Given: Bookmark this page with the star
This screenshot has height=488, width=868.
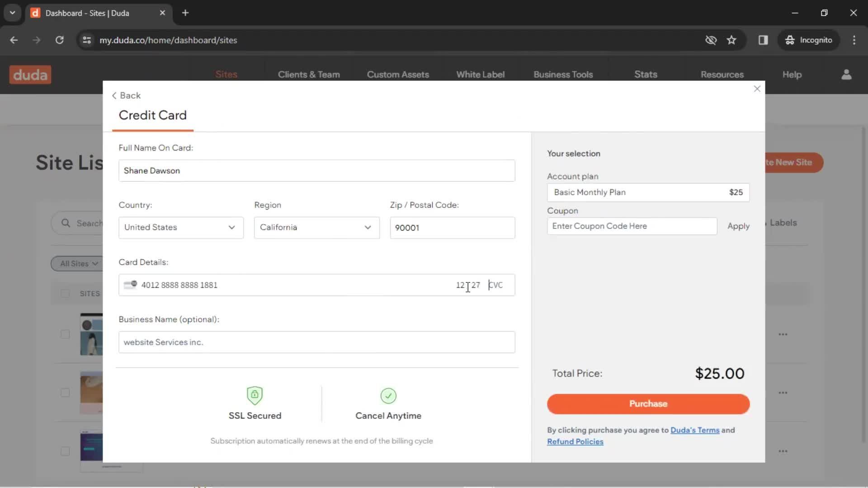Looking at the screenshot, I should pos(731,40).
